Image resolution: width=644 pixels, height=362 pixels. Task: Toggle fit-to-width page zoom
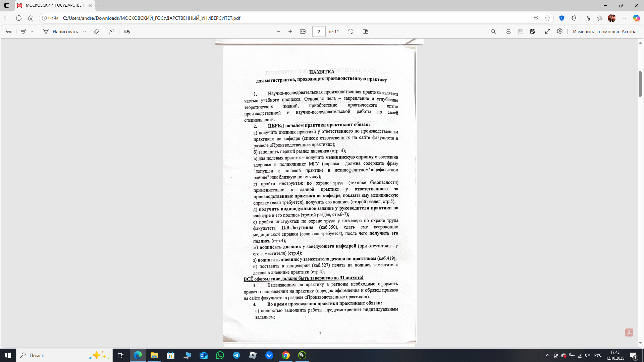pyautogui.click(x=303, y=31)
